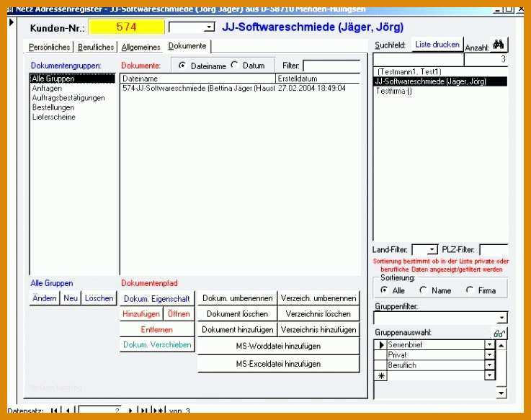Image resolution: width=531 pixels, height=420 pixels.
Task: Click the red Entfernen button
Action: [157, 329]
